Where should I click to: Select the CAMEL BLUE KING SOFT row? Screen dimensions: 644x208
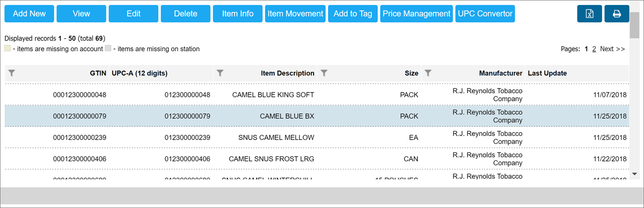[317, 94]
